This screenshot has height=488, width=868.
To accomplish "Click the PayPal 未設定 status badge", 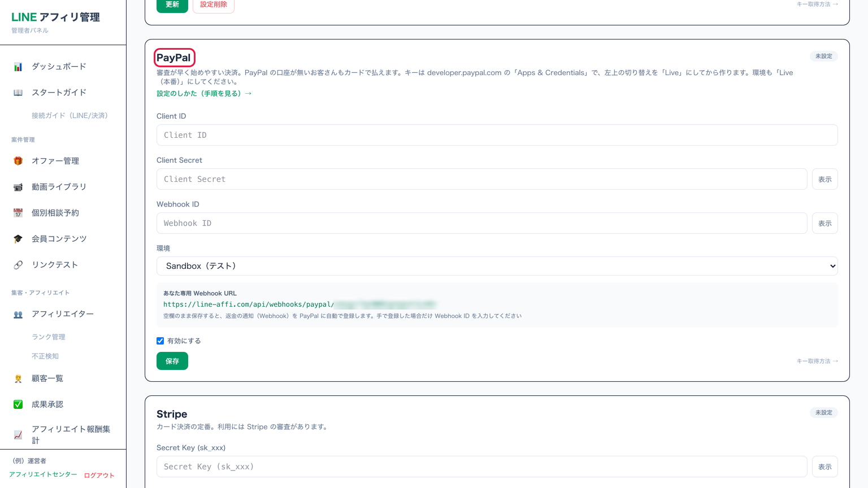I will [x=824, y=56].
